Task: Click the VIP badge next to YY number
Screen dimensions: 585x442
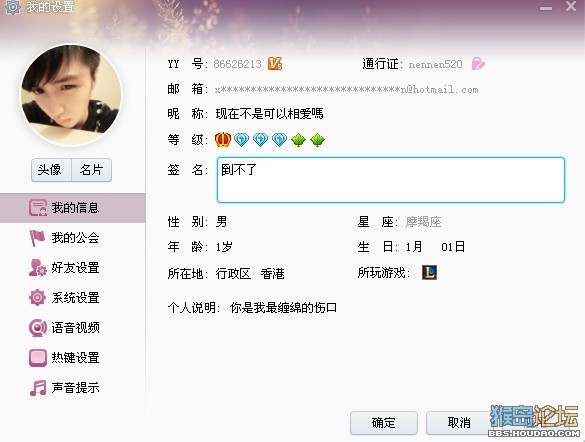Action: tap(275, 64)
